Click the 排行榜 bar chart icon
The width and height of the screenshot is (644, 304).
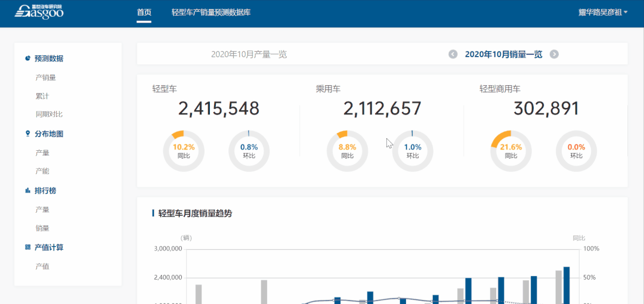pyautogui.click(x=28, y=190)
